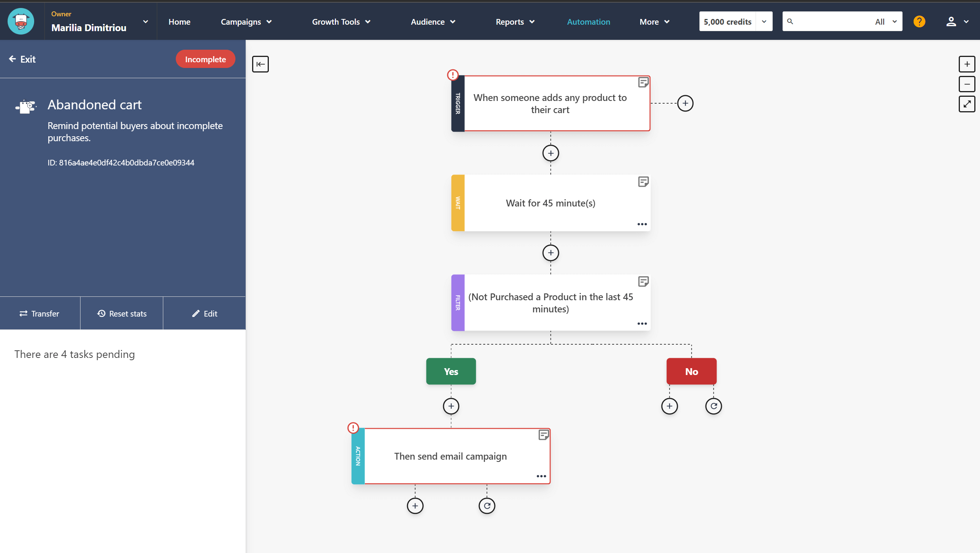This screenshot has height=553, width=980.
Task: Click the Abandoned cart recipe icon
Action: [26, 107]
